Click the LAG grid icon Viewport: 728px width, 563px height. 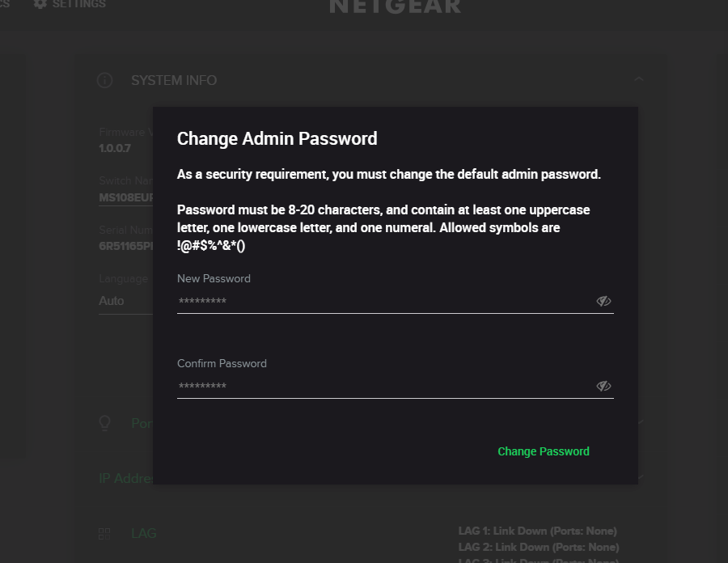104,534
